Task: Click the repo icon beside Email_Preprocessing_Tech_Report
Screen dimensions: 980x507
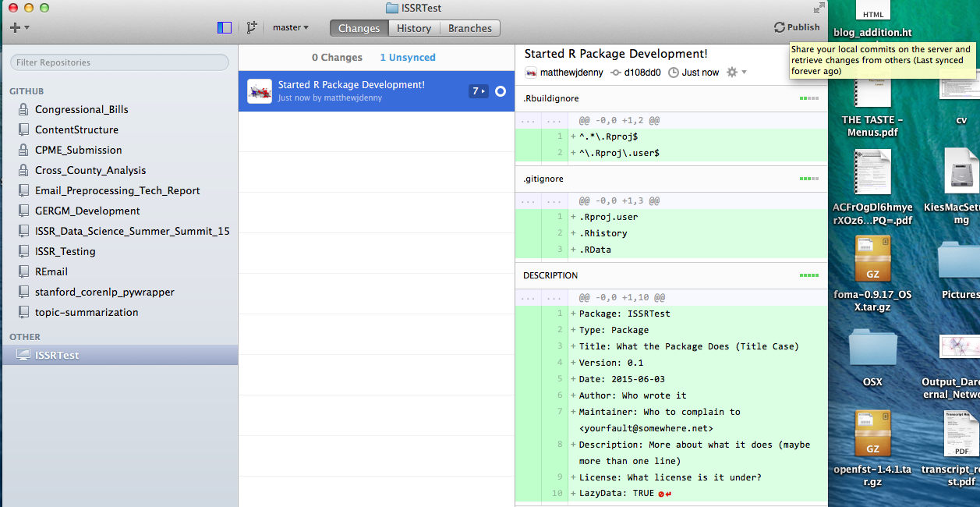Action: coord(23,191)
